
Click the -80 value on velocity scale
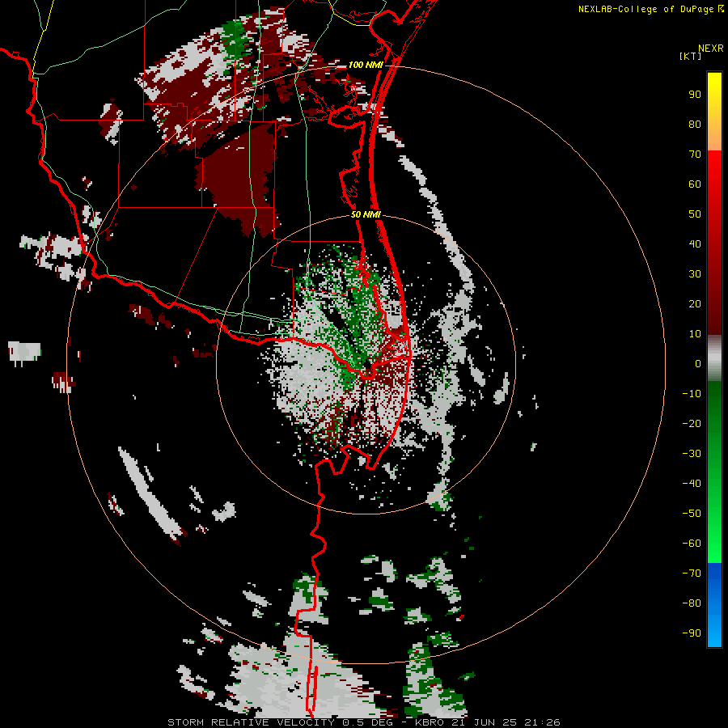[x=692, y=603]
